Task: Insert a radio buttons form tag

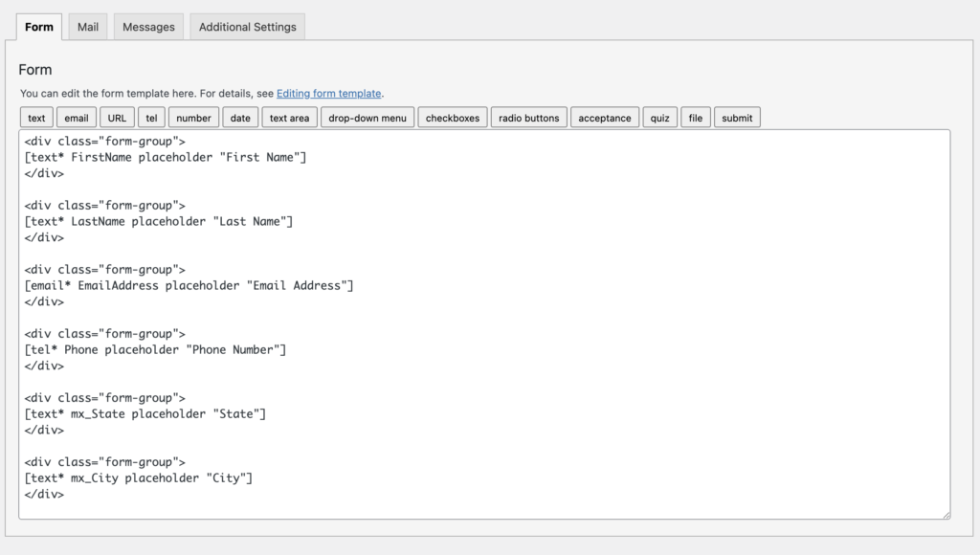Action: tap(528, 117)
